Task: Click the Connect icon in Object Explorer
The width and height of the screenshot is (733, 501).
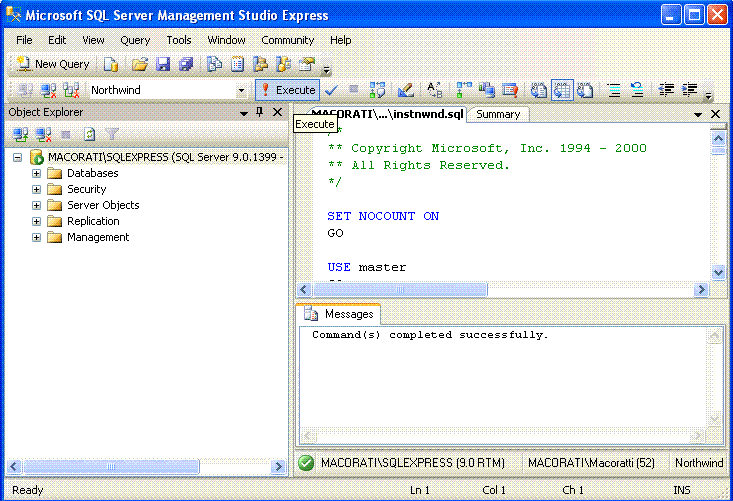Action: 21,135
